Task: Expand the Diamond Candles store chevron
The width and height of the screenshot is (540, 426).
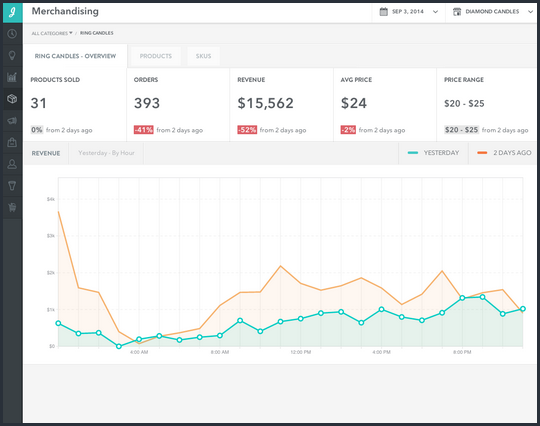Action: tap(530, 12)
